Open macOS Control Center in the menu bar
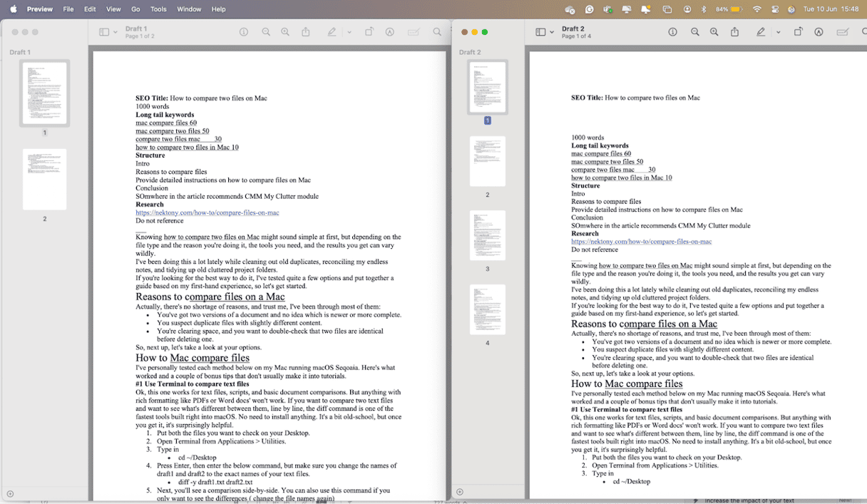 coord(774,9)
